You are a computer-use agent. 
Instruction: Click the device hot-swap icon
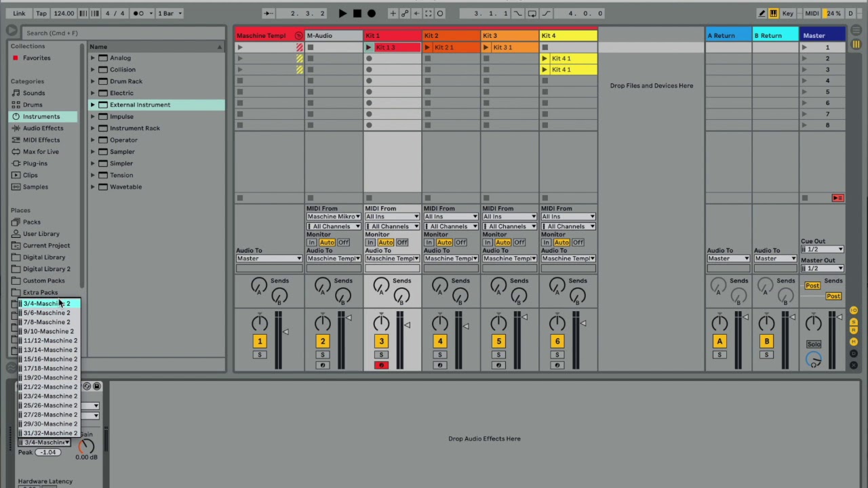[86, 386]
